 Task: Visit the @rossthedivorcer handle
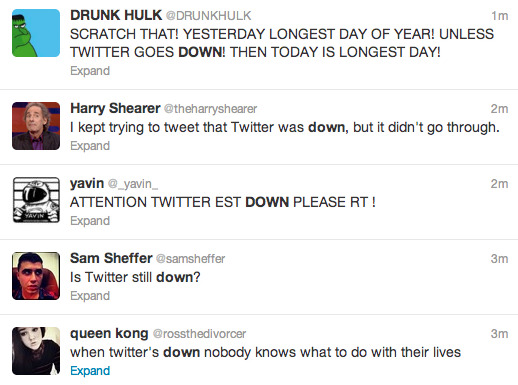tap(199, 334)
